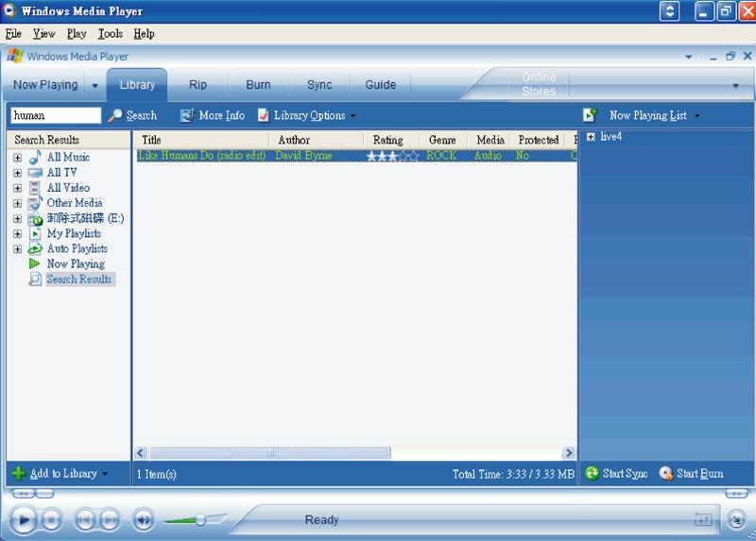Open the Play menu

click(77, 34)
